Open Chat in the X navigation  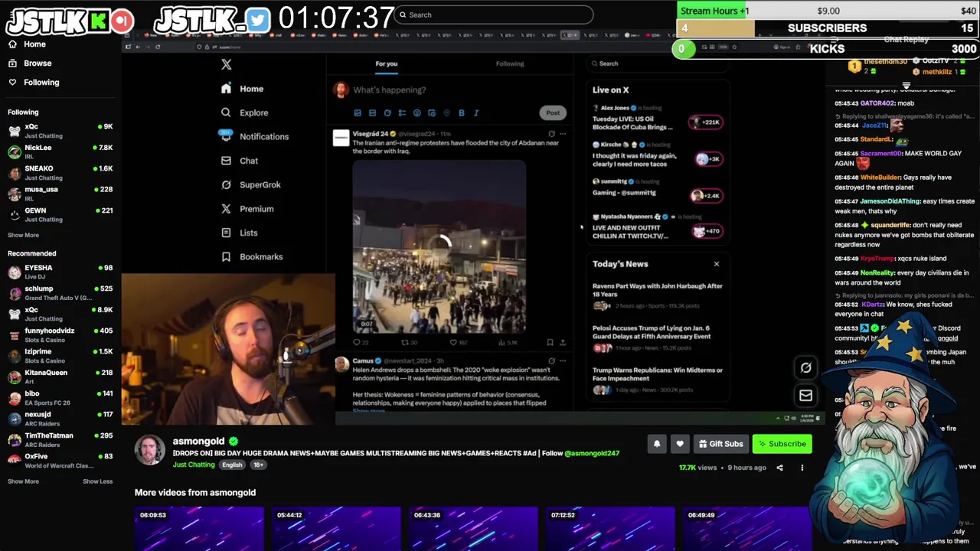click(x=240, y=161)
